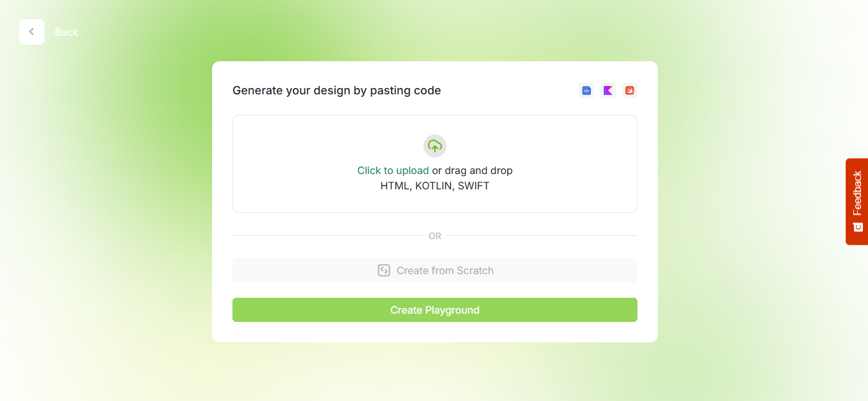Click the code-brackets icon beside Create from Scratch
The width and height of the screenshot is (868, 401).
click(x=384, y=270)
